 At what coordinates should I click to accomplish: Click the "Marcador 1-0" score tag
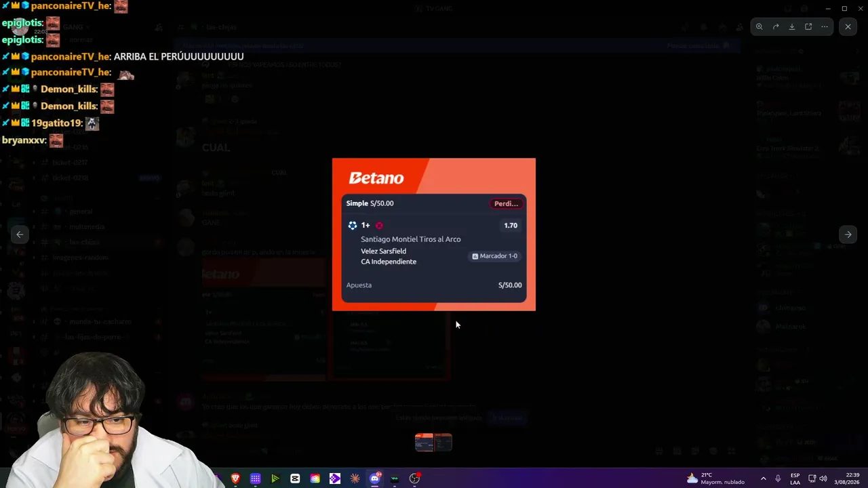click(x=494, y=256)
